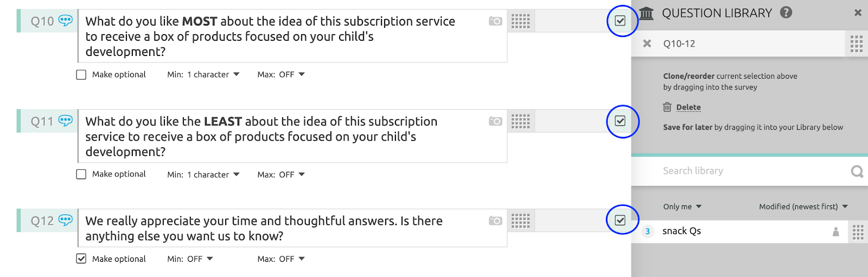Click the Delete link in library panel
The height and width of the screenshot is (277, 868).
pyautogui.click(x=688, y=108)
